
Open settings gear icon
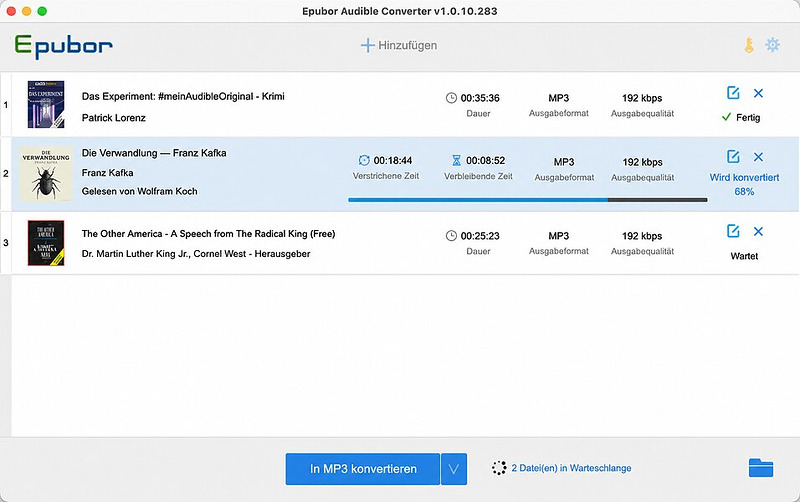[x=772, y=45]
